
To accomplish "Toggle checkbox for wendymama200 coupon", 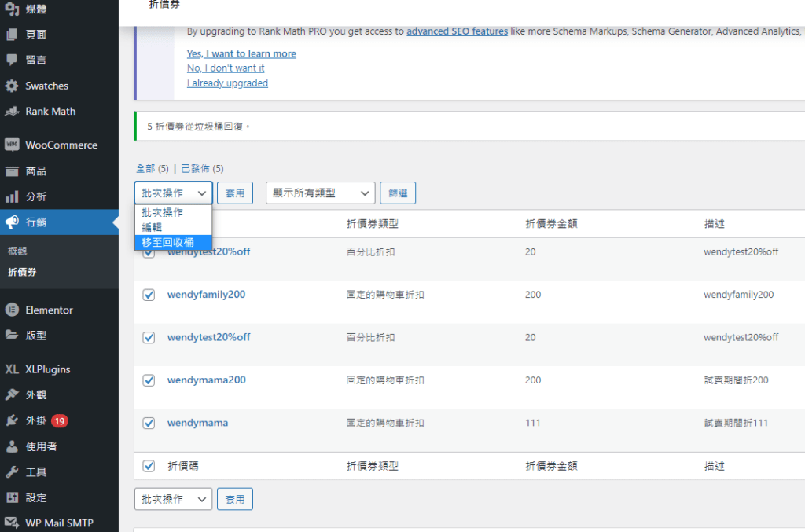I will pyautogui.click(x=149, y=380).
